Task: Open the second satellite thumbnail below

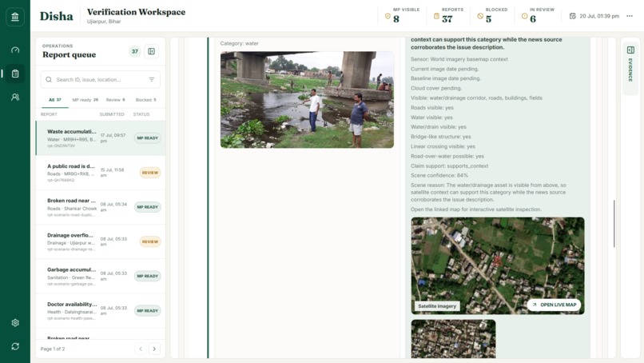Action: (453, 339)
